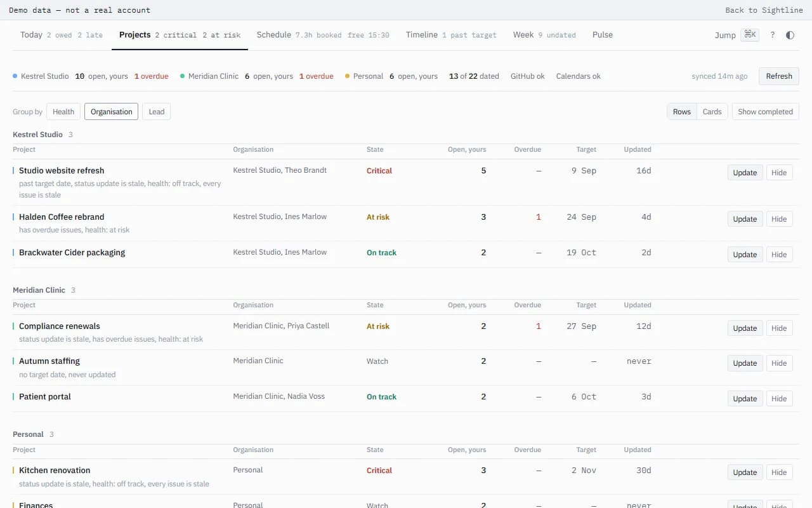The image size is (812, 508).
Task: Switch to Cards view
Action: coord(712,112)
